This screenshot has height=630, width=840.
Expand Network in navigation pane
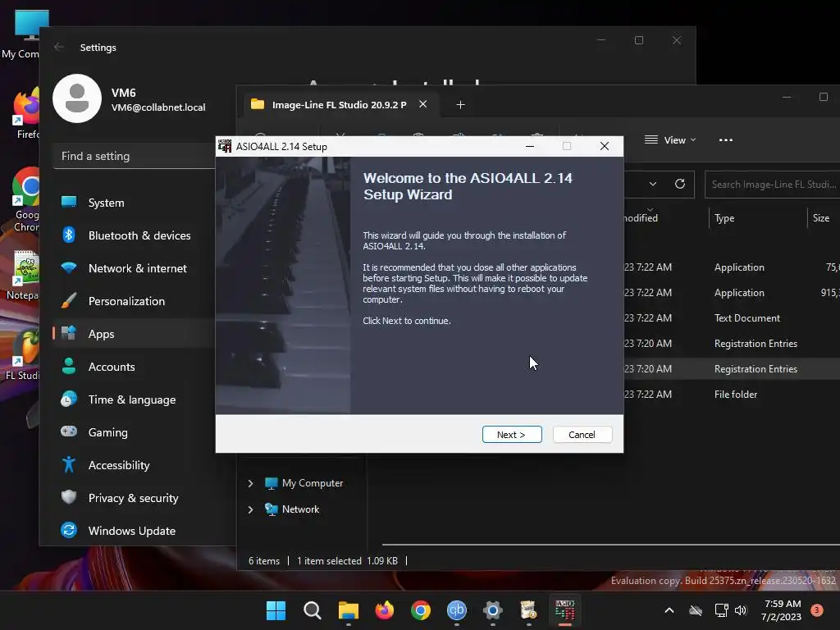pos(250,509)
